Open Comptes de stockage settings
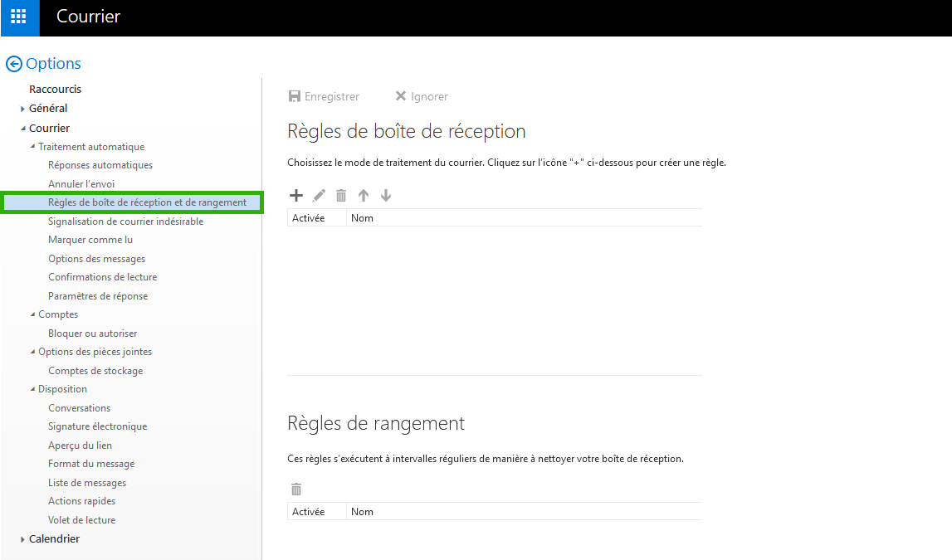The width and height of the screenshot is (952, 560). point(95,371)
